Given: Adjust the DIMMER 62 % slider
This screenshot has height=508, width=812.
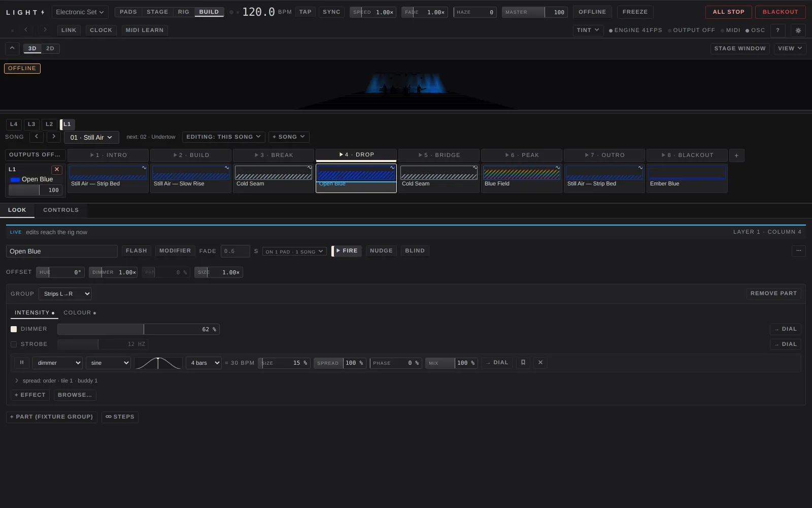Looking at the screenshot, I should pyautogui.click(x=139, y=329).
